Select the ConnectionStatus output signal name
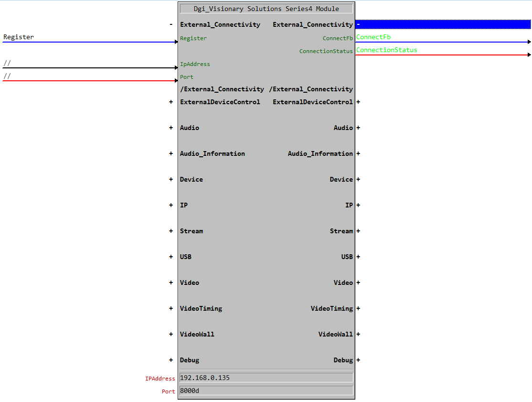 [x=386, y=50]
